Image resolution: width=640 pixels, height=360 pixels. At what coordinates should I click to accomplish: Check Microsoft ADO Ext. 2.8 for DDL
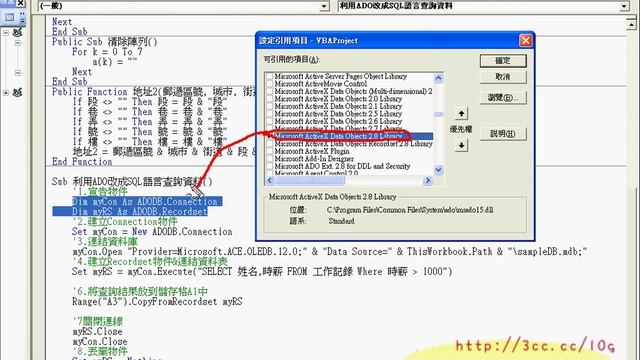pyautogui.click(x=269, y=166)
